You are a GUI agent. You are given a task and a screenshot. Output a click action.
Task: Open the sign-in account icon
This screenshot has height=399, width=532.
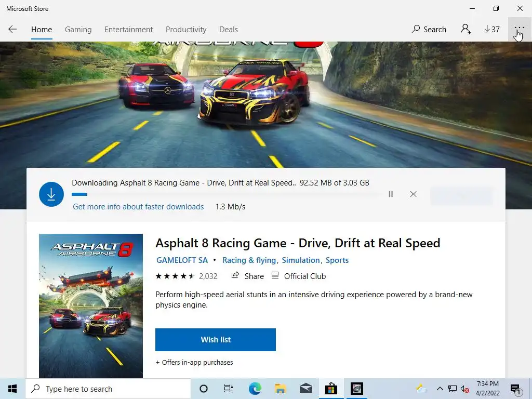(x=466, y=29)
